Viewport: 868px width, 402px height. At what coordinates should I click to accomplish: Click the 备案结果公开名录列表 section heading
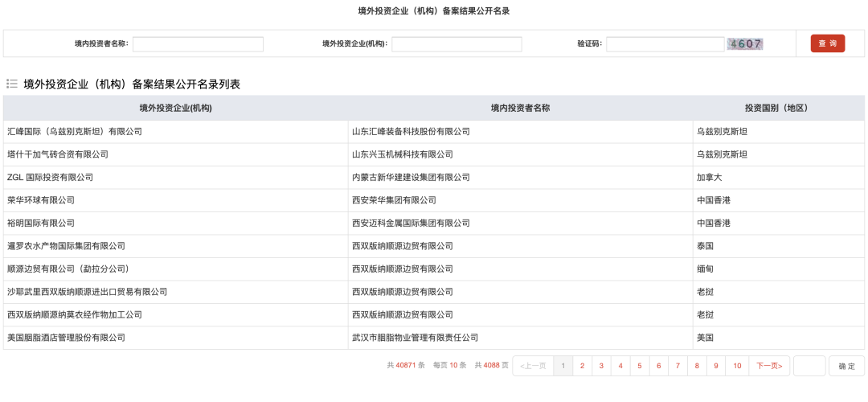[132, 84]
